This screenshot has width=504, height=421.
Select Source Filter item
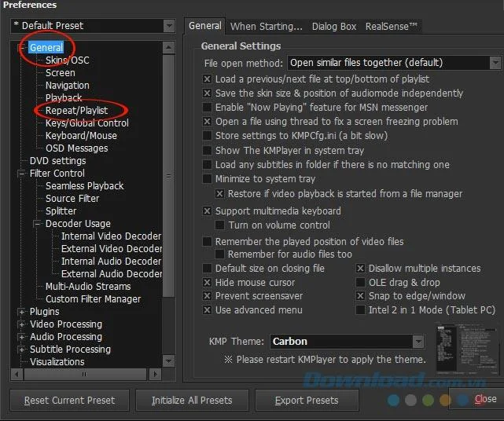pyautogui.click(x=72, y=199)
